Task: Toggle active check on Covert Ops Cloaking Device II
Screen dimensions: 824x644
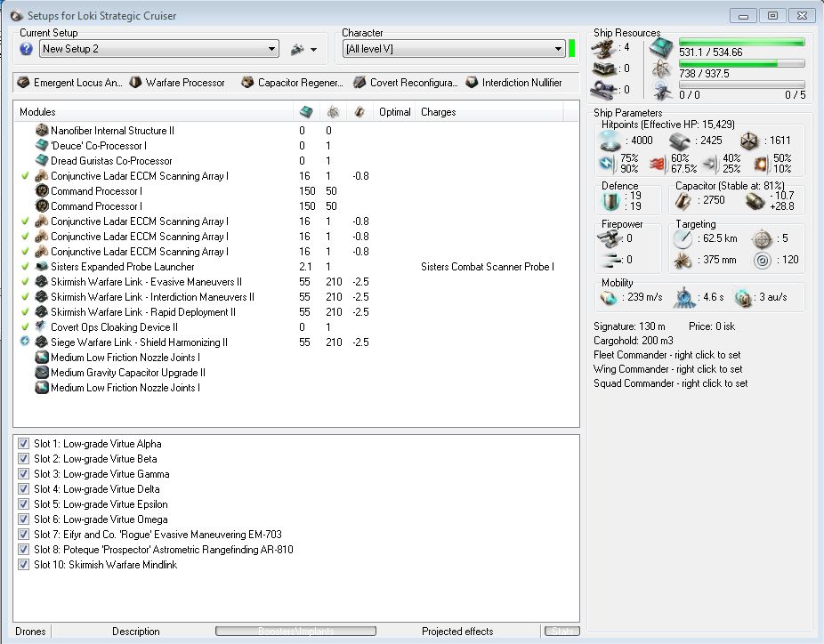Action: point(25,326)
